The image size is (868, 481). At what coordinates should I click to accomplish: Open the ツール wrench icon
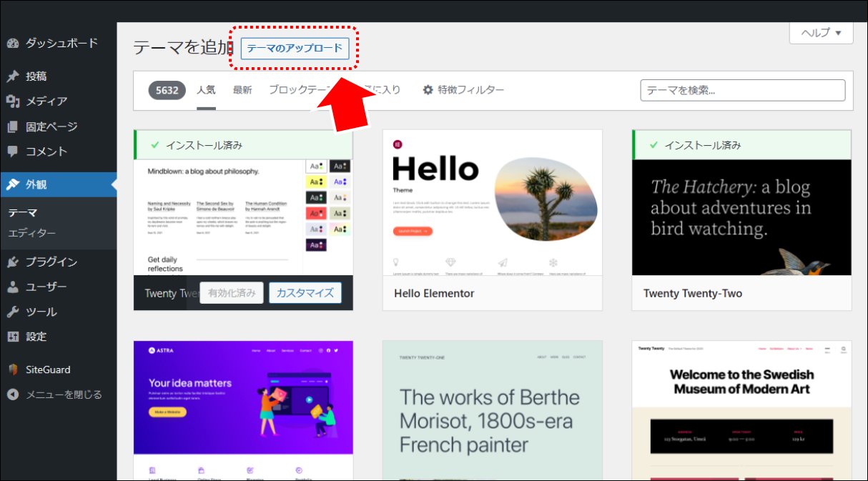click(13, 312)
